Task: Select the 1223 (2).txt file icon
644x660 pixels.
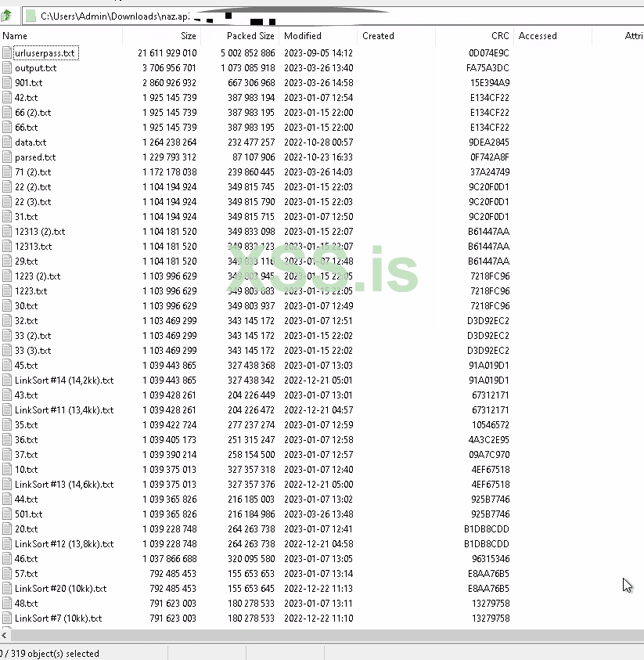Action: [x=7, y=276]
